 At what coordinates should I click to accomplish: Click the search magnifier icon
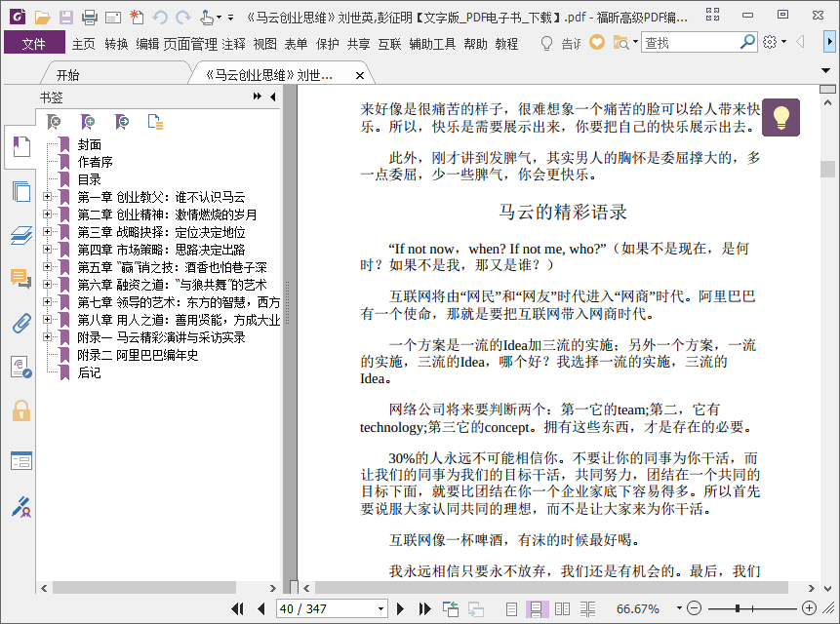click(x=747, y=42)
